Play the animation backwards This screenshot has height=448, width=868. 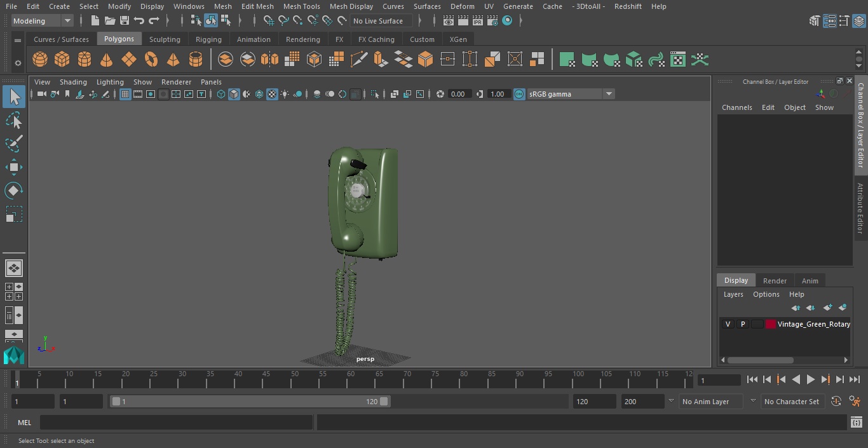(796, 379)
